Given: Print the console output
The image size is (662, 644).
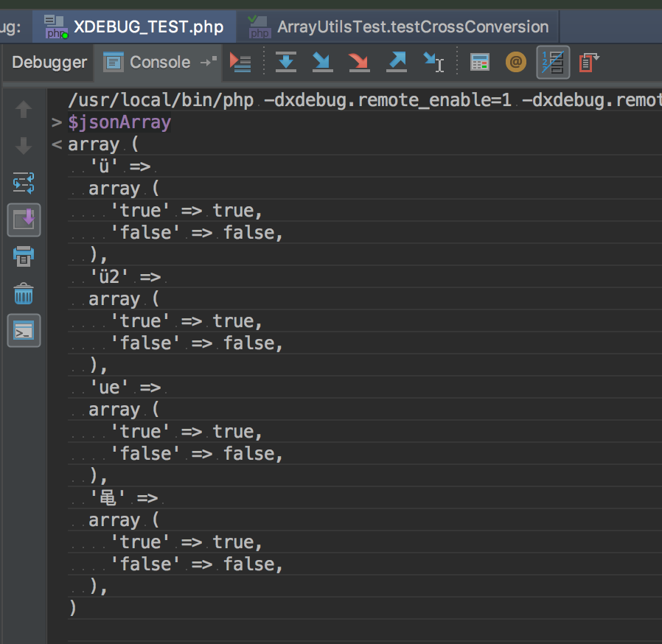Looking at the screenshot, I should [24, 257].
